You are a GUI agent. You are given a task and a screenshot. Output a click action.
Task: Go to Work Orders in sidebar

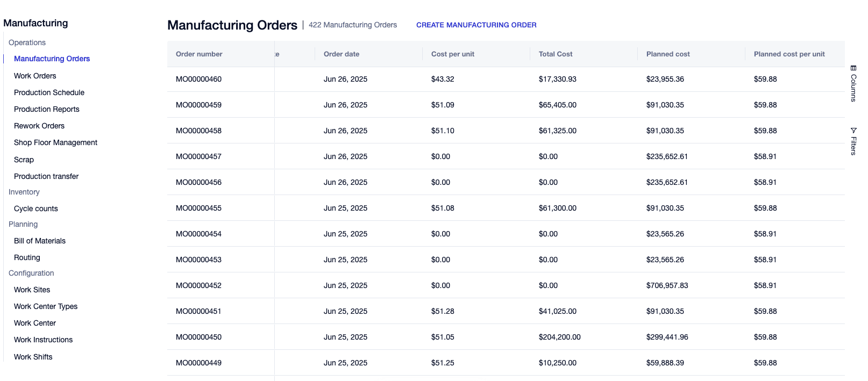(x=35, y=76)
